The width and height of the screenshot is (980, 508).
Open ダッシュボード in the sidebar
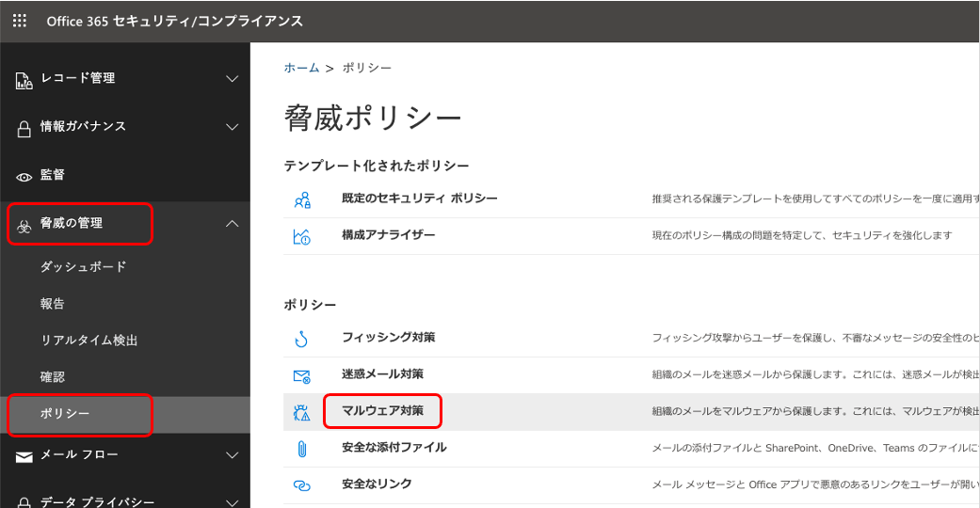coord(83,267)
